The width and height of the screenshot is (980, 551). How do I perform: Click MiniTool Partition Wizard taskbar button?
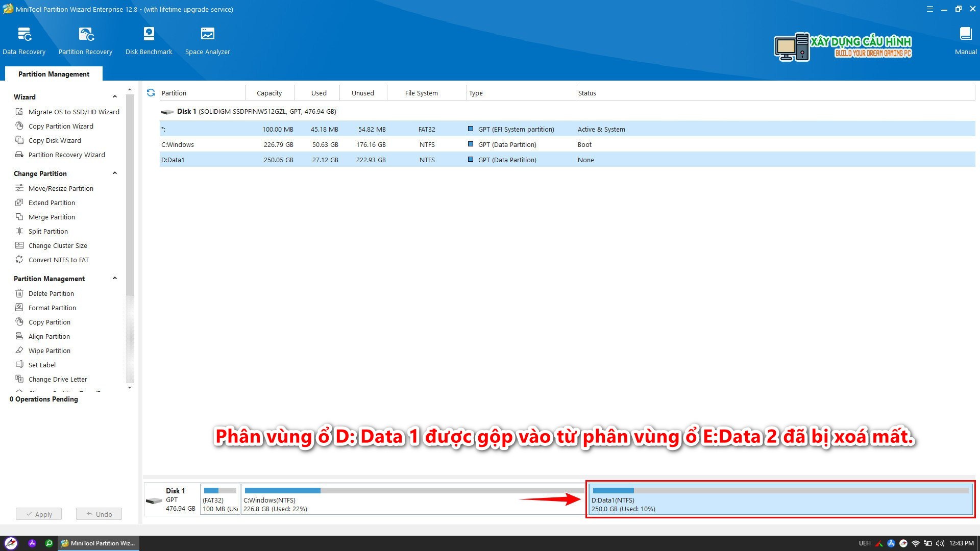pyautogui.click(x=98, y=543)
